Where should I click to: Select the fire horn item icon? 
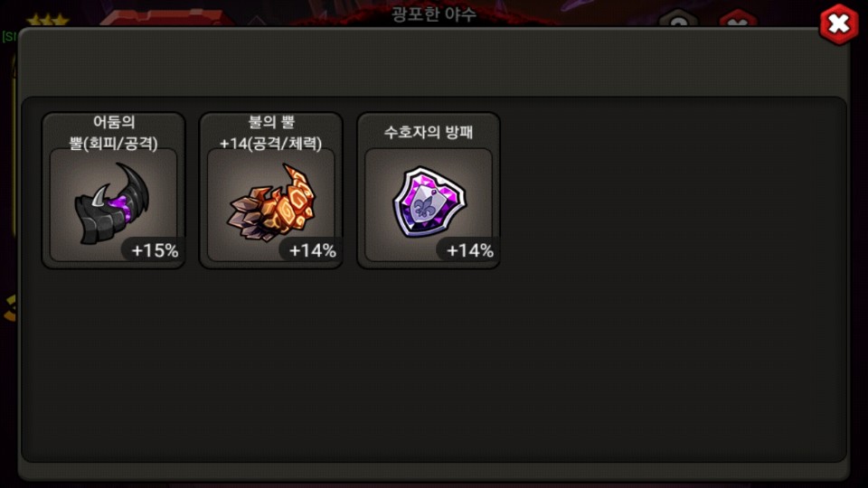[271, 202]
